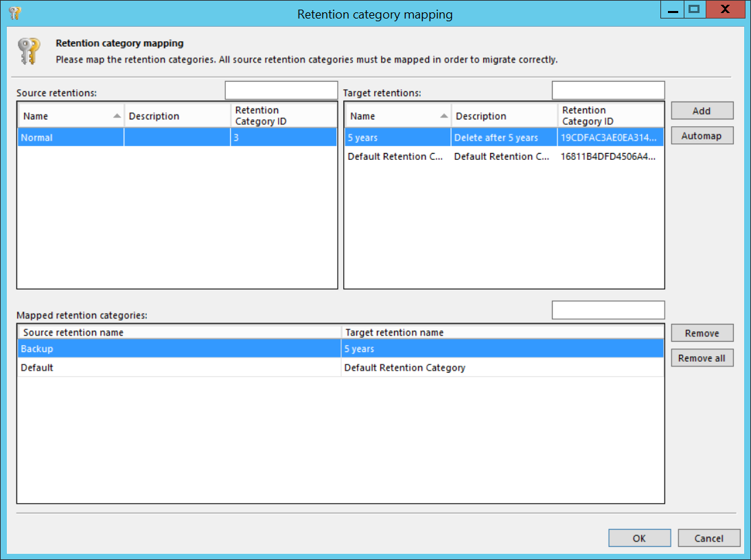Click the keys icon in title bar
Viewport: 751px width, 560px height.
pos(14,12)
